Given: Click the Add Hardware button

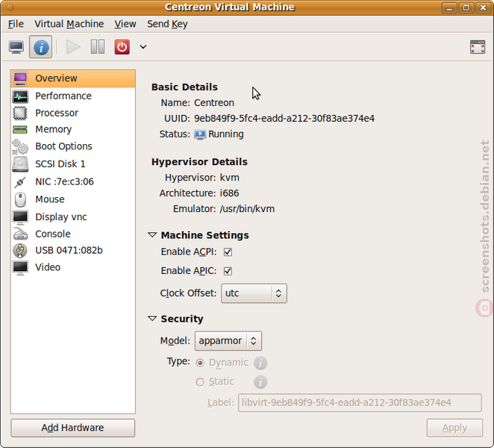Looking at the screenshot, I should pos(73,428).
